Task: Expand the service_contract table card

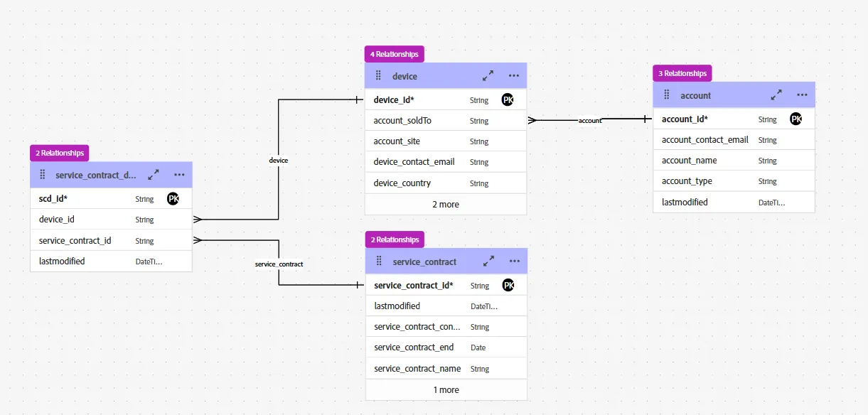Action: 488,262
